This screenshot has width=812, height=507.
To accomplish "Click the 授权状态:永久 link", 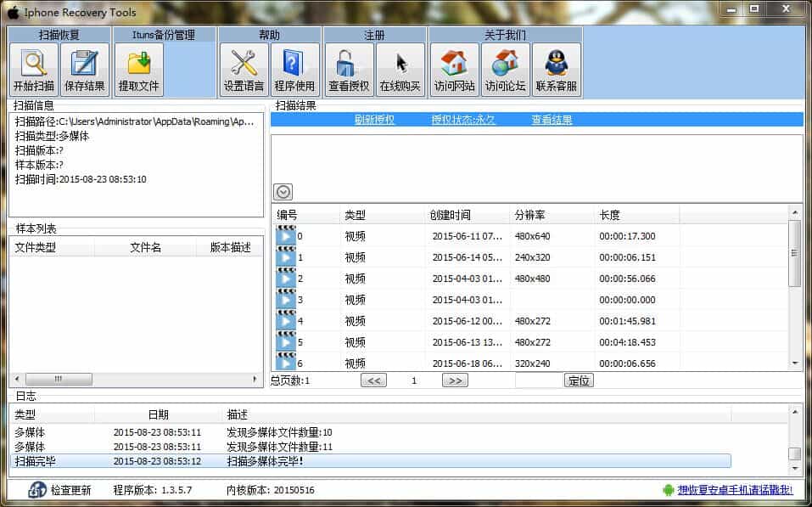I will coord(463,120).
